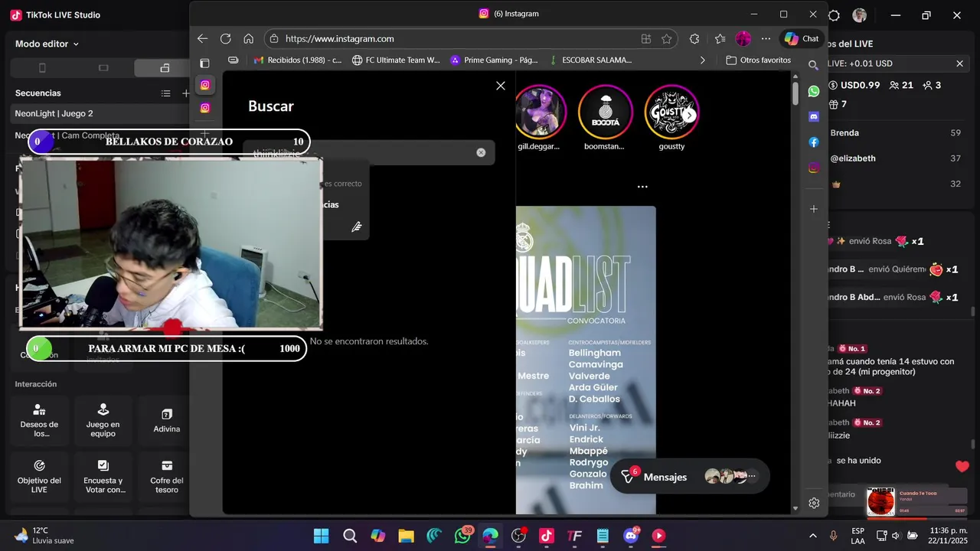Open WhatsApp in the Edge sidebar
The width and height of the screenshot is (980, 551).
(814, 91)
